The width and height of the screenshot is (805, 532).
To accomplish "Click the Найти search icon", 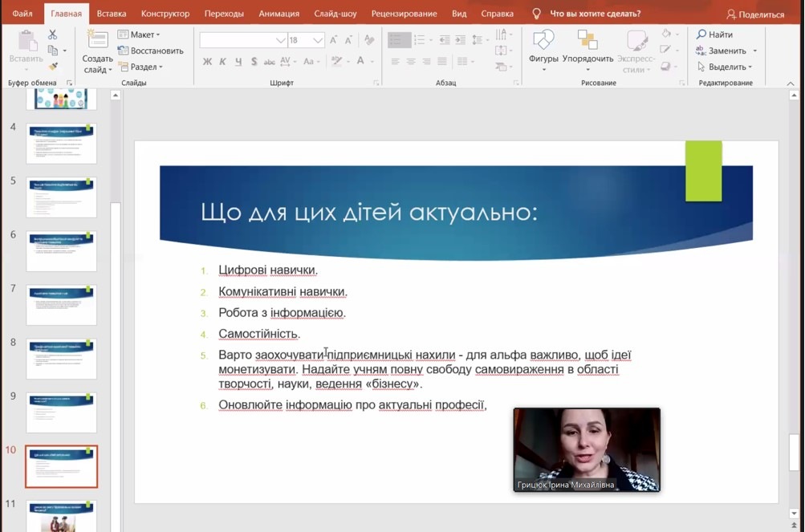I will click(x=714, y=35).
